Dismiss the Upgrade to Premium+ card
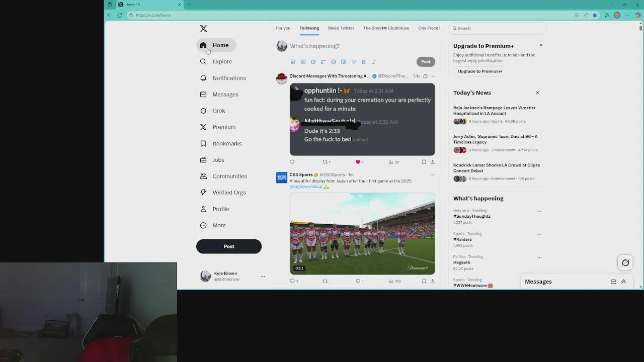The width and height of the screenshot is (644, 362). point(541,45)
